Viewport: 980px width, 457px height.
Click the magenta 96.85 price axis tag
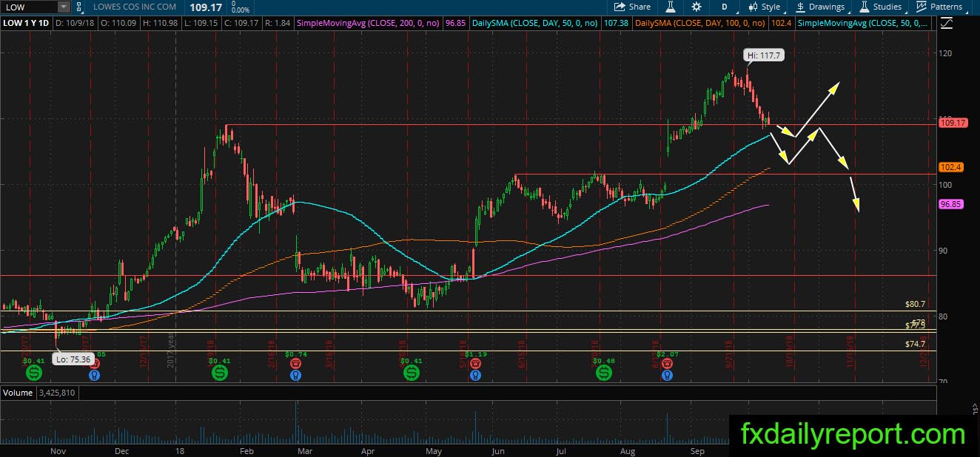click(x=950, y=203)
